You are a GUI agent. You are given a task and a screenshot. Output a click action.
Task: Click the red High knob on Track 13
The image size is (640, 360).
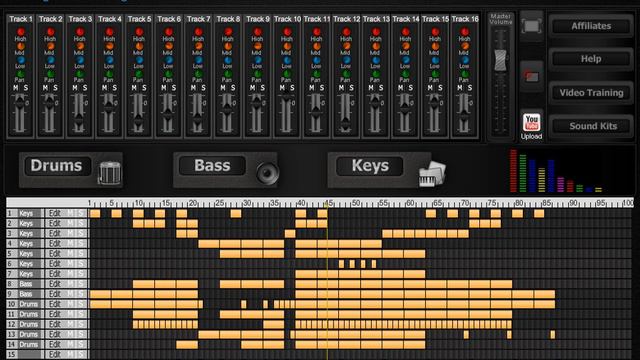click(x=376, y=31)
